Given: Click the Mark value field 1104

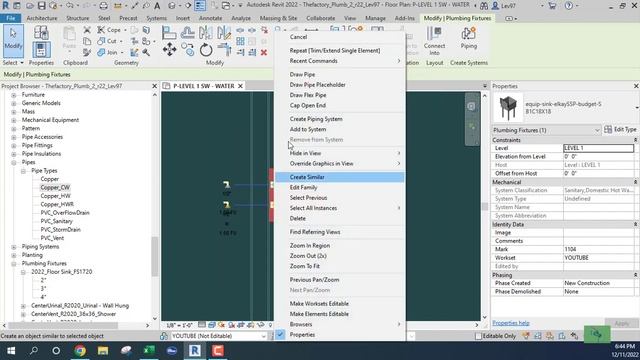Looking at the screenshot, I should 598,249.
